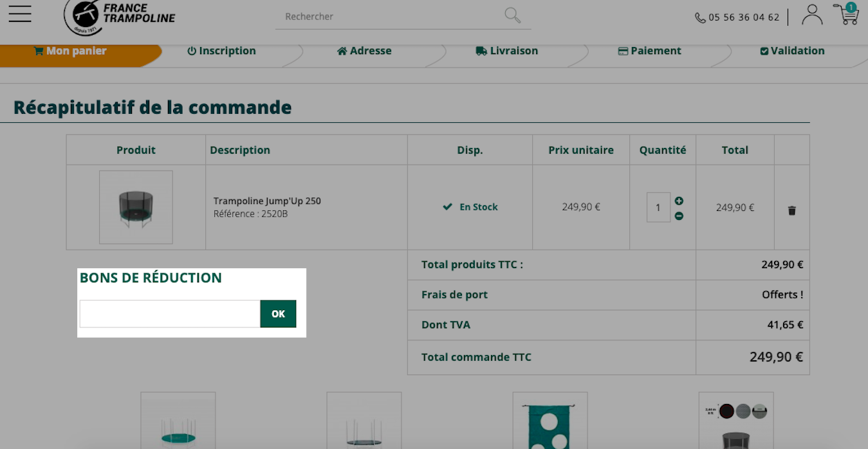868x449 pixels.
Task: Click the France Trampoline logo
Action: [120, 15]
